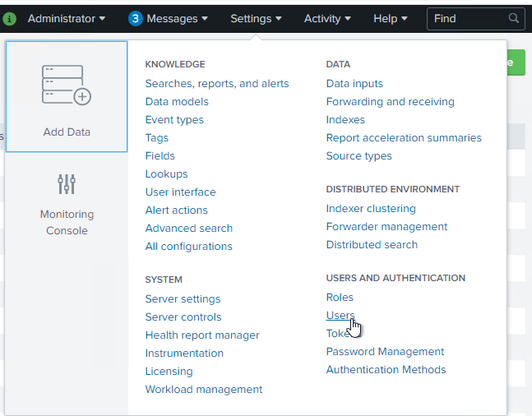The width and height of the screenshot is (532, 416).
Task: Open the Help menu
Action: point(391,18)
